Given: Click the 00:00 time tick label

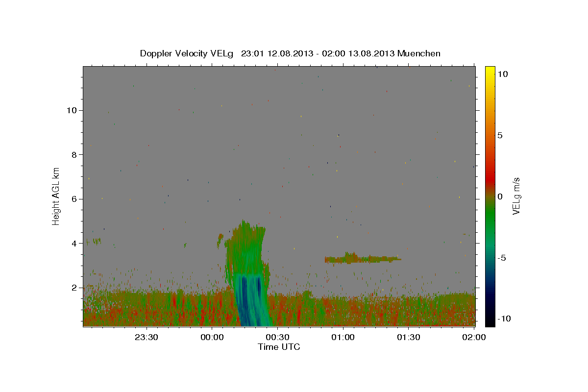Looking at the screenshot, I should [212, 337].
